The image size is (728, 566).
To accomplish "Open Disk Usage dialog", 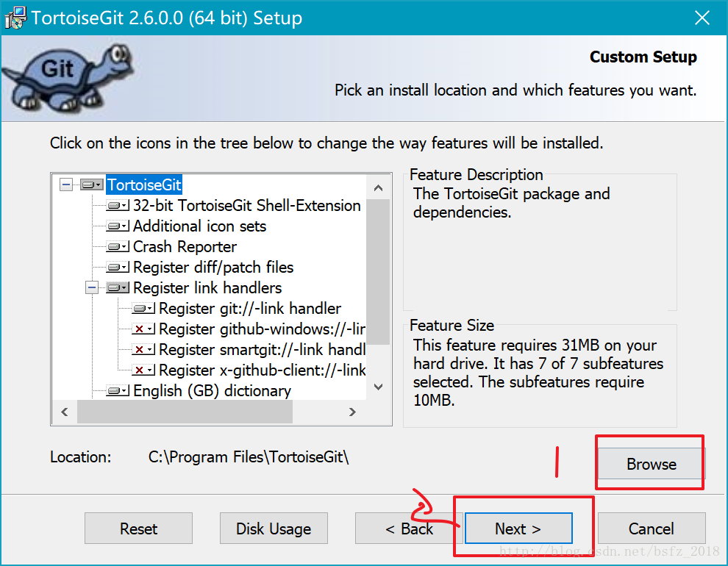I will click(274, 529).
